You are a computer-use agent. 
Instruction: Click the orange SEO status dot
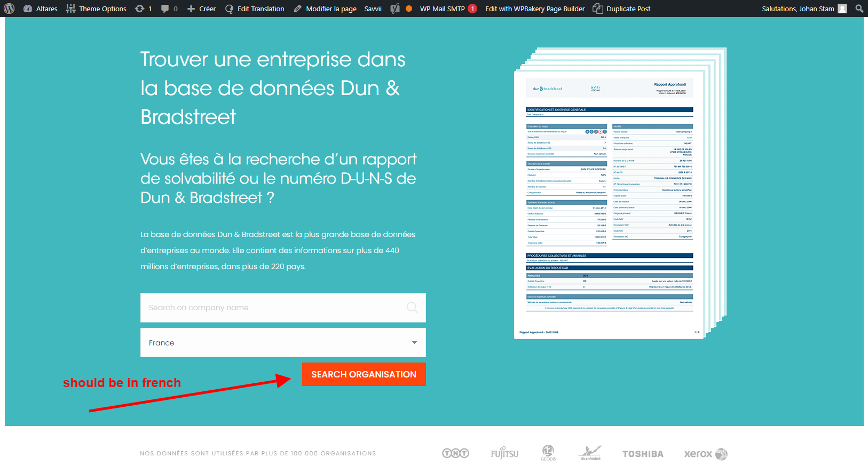coord(409,9)
